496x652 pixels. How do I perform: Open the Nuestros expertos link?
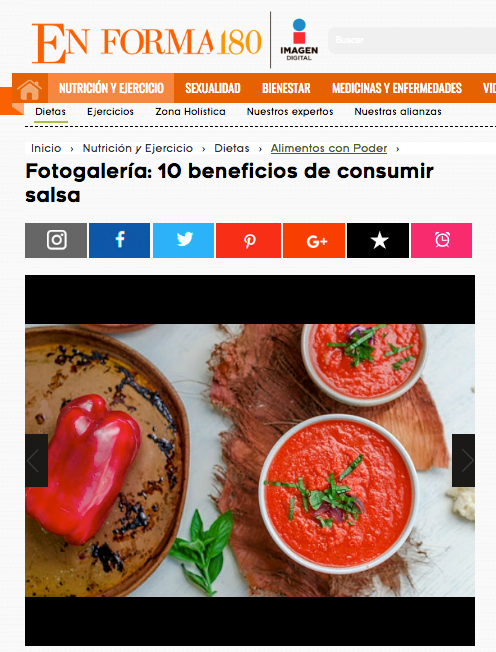pyautogui.click(x=290, y=112)
